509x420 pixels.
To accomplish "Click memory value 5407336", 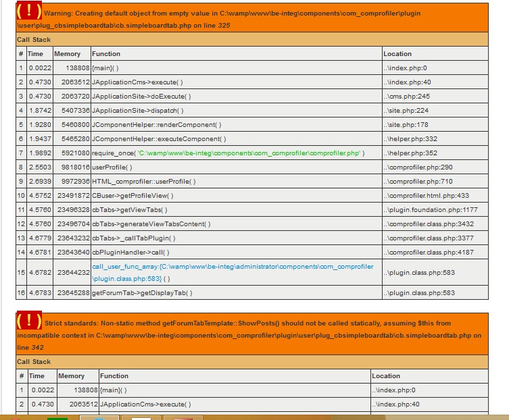I will [x=76, y=111].
